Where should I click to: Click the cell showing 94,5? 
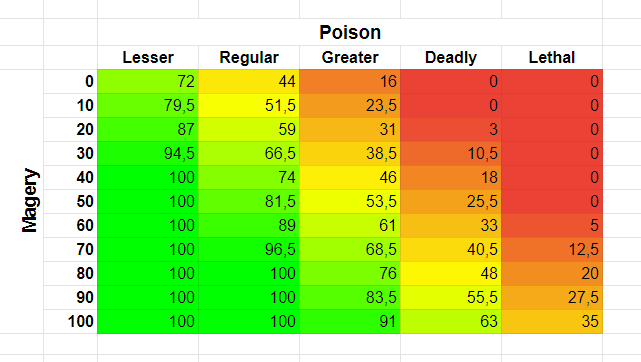tap(148, 154)
